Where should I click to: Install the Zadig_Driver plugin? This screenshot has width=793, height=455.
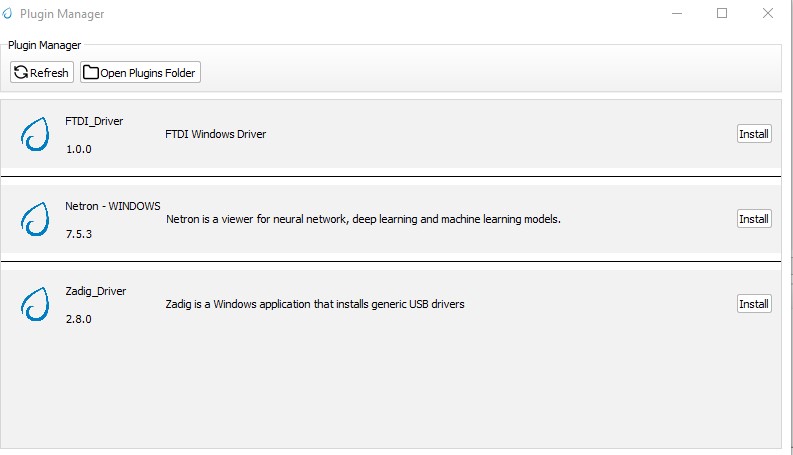coord(753,304)
